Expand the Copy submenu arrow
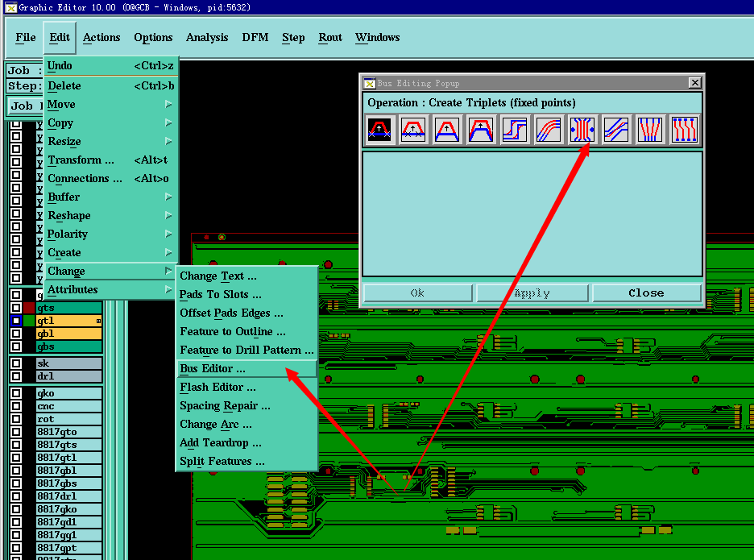This screenshot has width=754, height=560. tap(168, 122)
